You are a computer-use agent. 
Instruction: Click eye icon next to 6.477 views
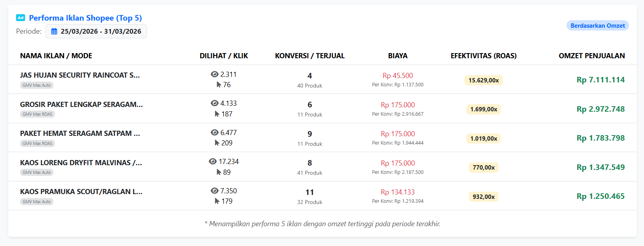coord(215,132)
